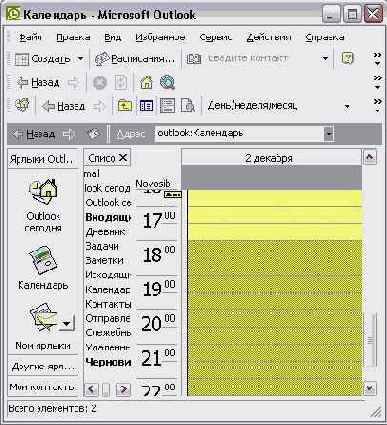Select Контакты folder in the list
Viewport: 387px width, 425px height.
pos(108,304)
